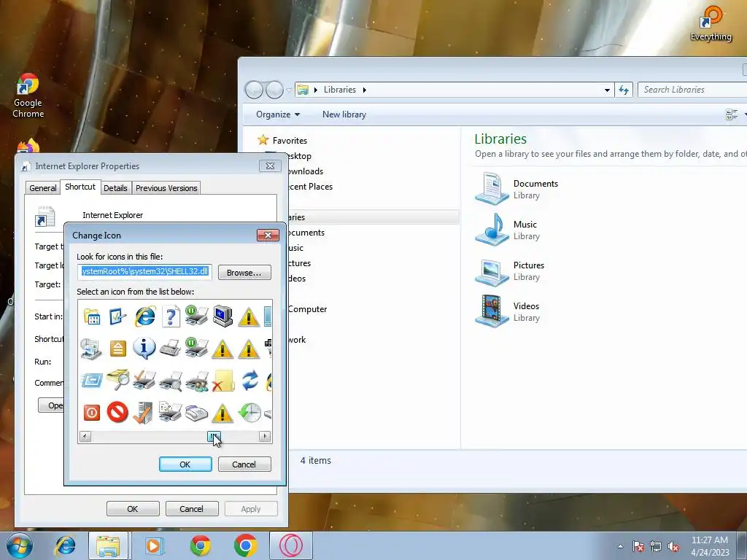
Task: Choose the checklist with pen icon
Action: tap(117, 316)
